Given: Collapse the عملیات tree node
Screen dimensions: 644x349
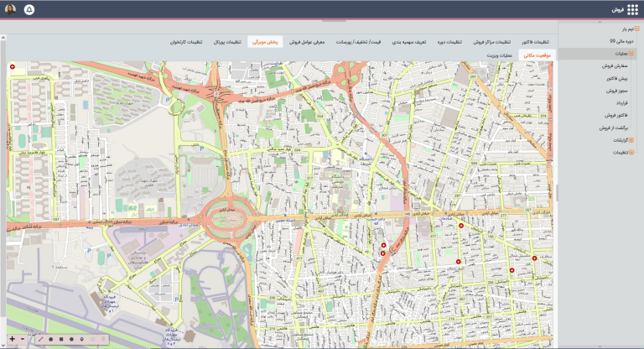Looking at the screenshot, I should [x=631, y=54].
